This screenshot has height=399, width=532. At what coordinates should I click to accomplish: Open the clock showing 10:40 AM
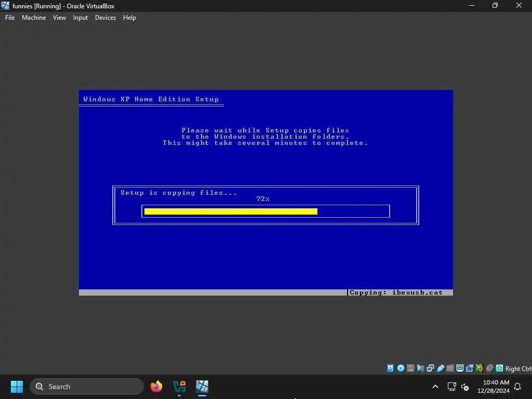[x=494, y=387]
